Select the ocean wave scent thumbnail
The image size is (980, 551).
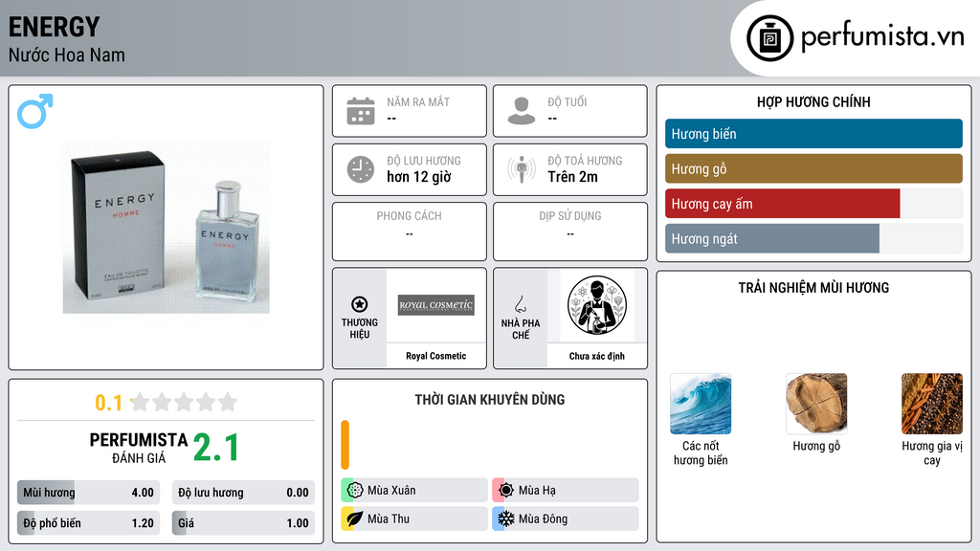(701, 404)
